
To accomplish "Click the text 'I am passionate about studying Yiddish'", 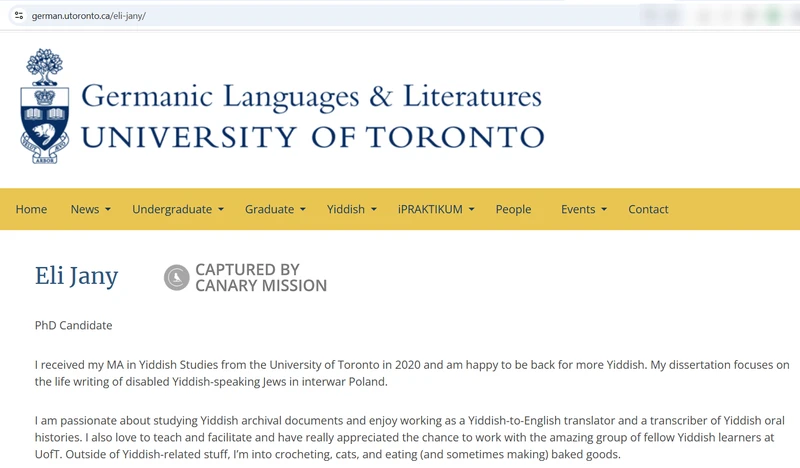I will [x=137, y=421].
